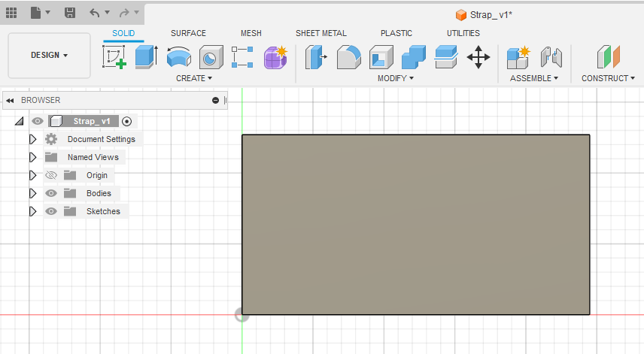The width and height of the screenshot is (644, 354).
Task: Toggle visibility of the Sketches folder
Action: pyautogui.click(x=51, y=211)
